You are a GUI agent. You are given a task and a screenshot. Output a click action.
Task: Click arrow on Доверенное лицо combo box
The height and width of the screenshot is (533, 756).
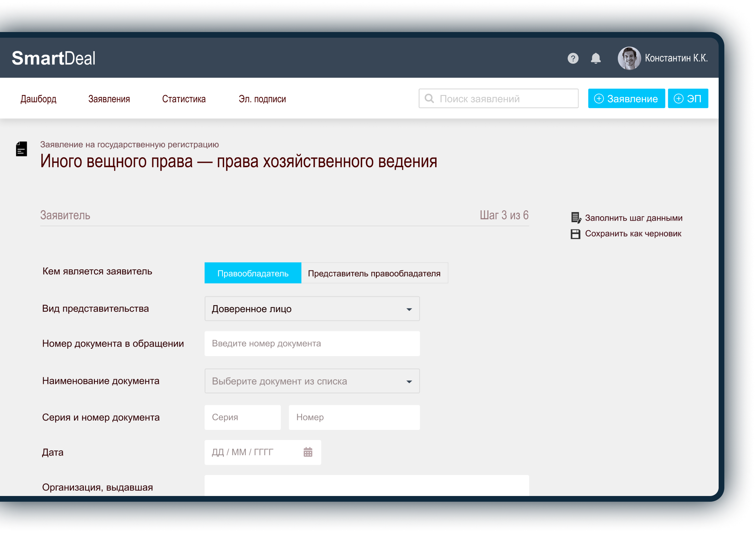[409, 309]
